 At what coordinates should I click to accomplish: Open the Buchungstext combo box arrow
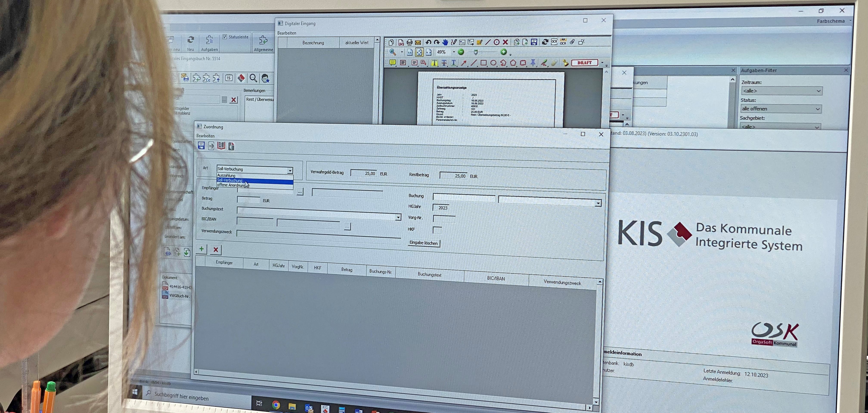(x=398, y=217)
